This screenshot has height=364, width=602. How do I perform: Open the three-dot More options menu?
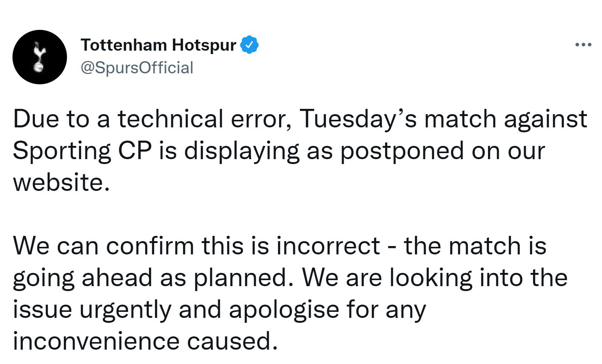point(583,45)
